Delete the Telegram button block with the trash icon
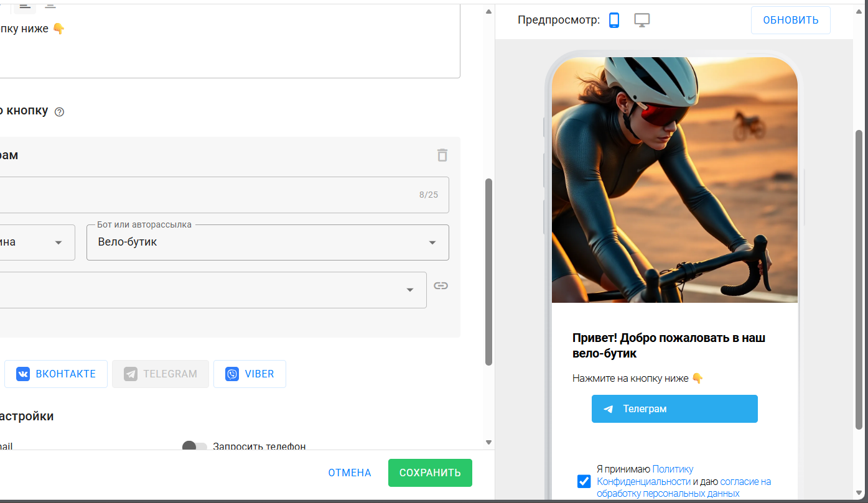Image resolution: width=868 pixels, height=503 pixels. coord(442,155)
